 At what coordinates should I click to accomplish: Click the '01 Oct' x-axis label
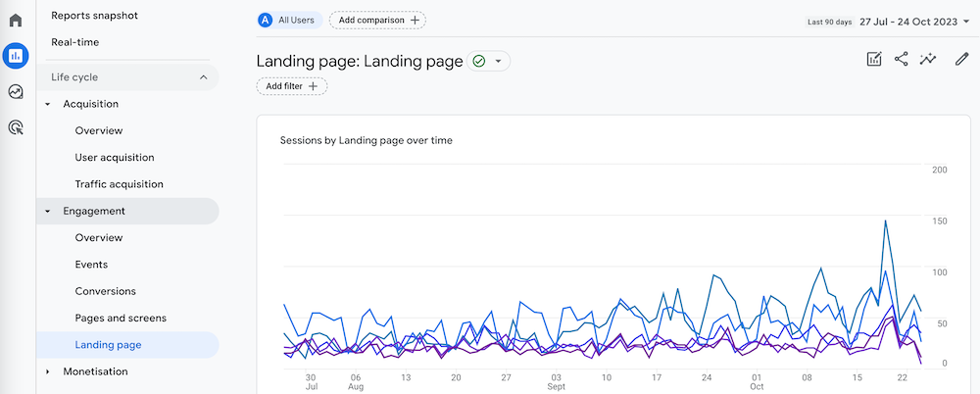[x=757, y=382]
